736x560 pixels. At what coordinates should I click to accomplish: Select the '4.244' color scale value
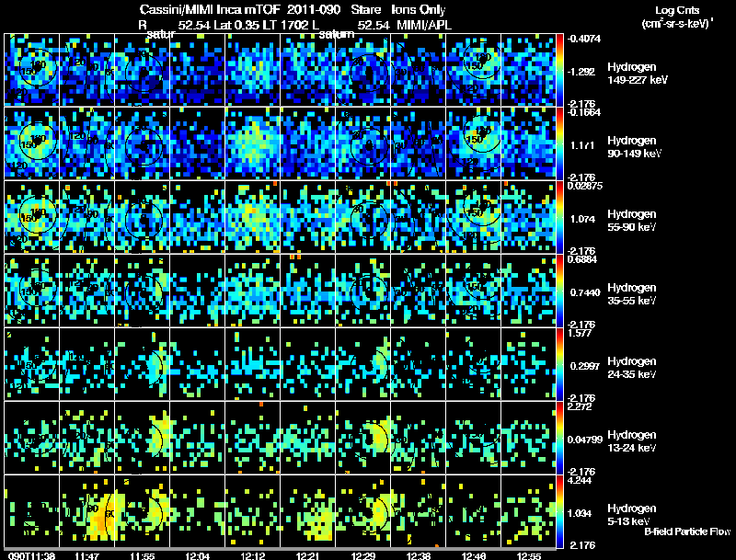pos(581,480)
